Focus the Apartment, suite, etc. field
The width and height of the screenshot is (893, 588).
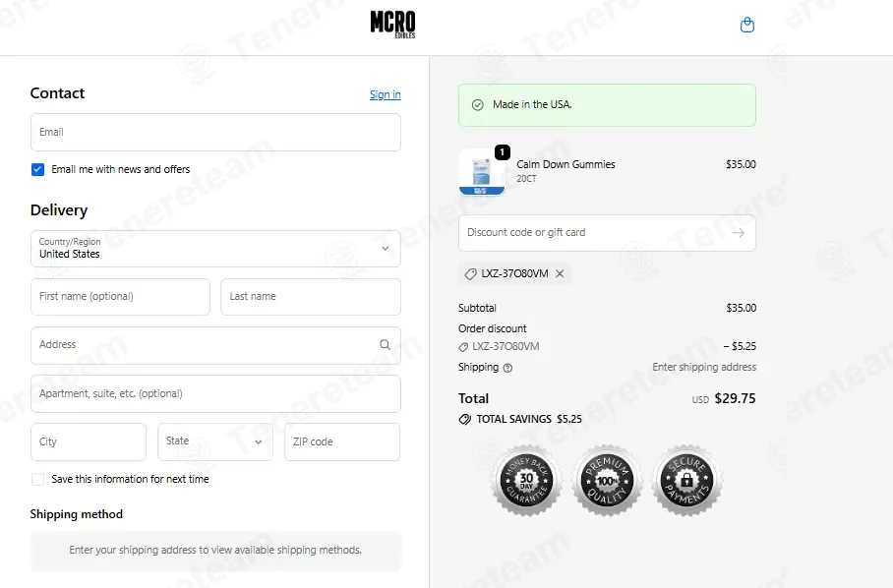click(x=215, y=394)
